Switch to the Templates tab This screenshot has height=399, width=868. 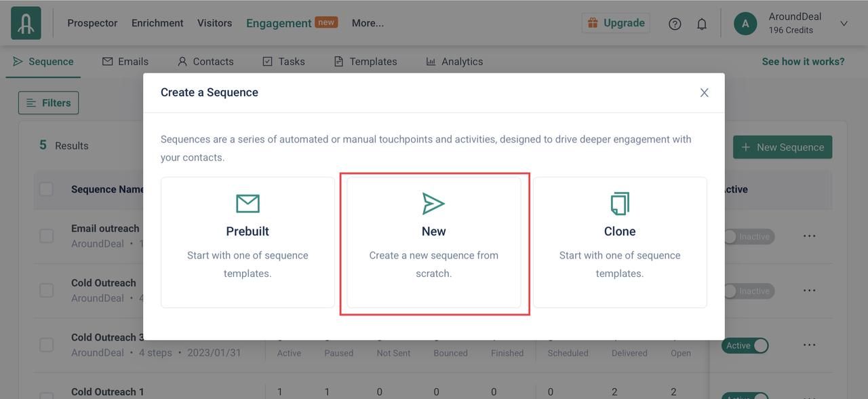pyautogui.click(x=366, y=62)
